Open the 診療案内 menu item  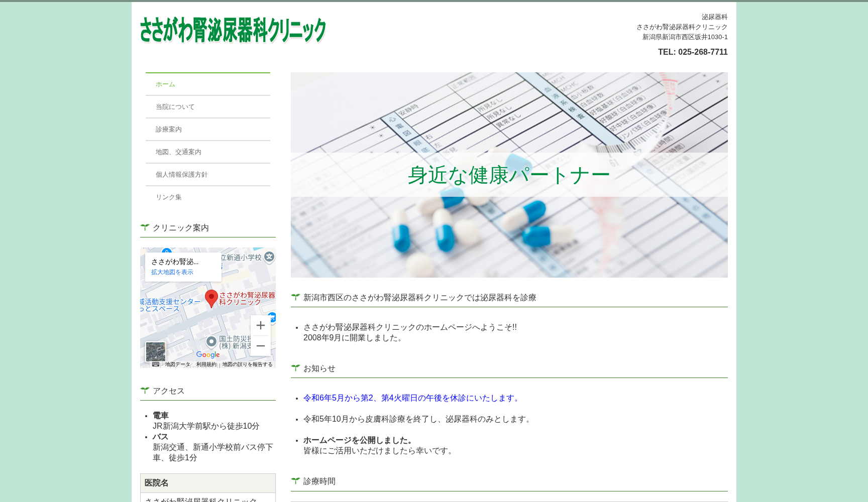tap(168, 129)
